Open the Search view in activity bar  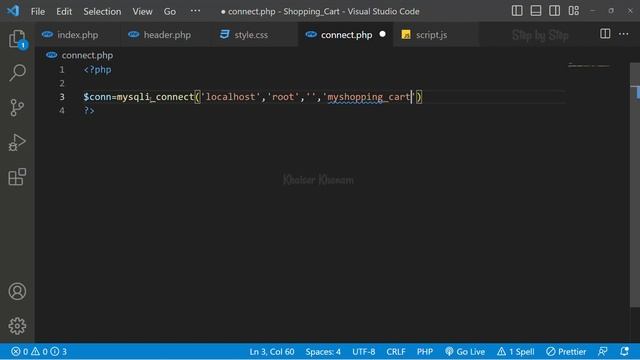tap(17, 73)
